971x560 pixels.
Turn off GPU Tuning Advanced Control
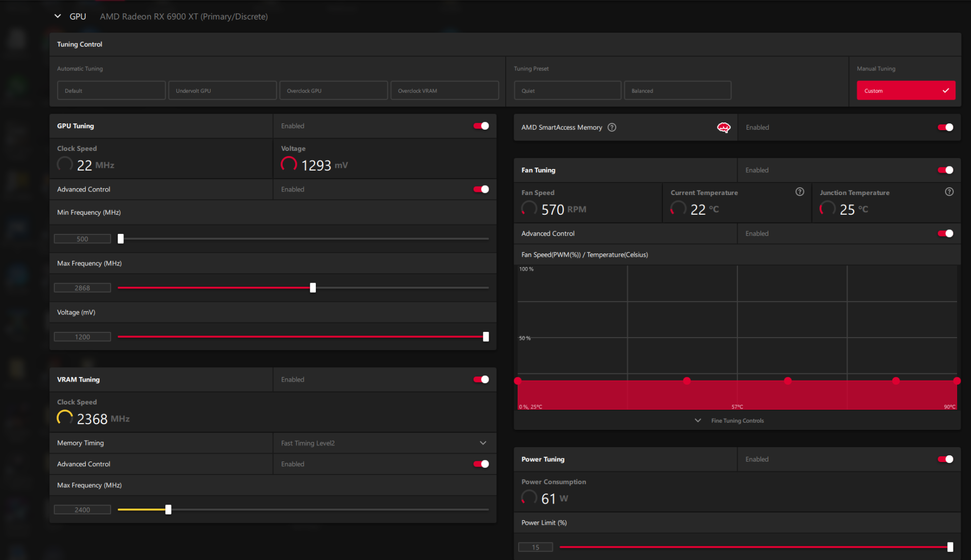click(481, 189)
